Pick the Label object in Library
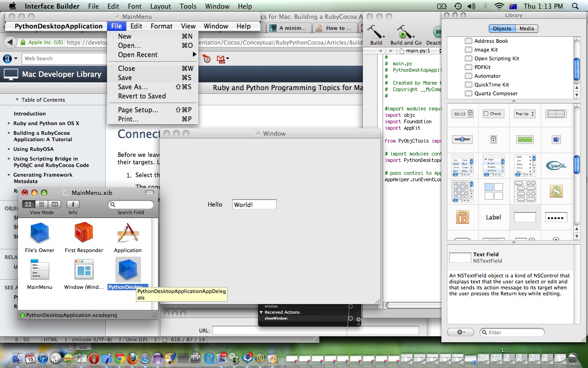Image resolution: width=588 pixels, height=368 pixels. point(493,217)
